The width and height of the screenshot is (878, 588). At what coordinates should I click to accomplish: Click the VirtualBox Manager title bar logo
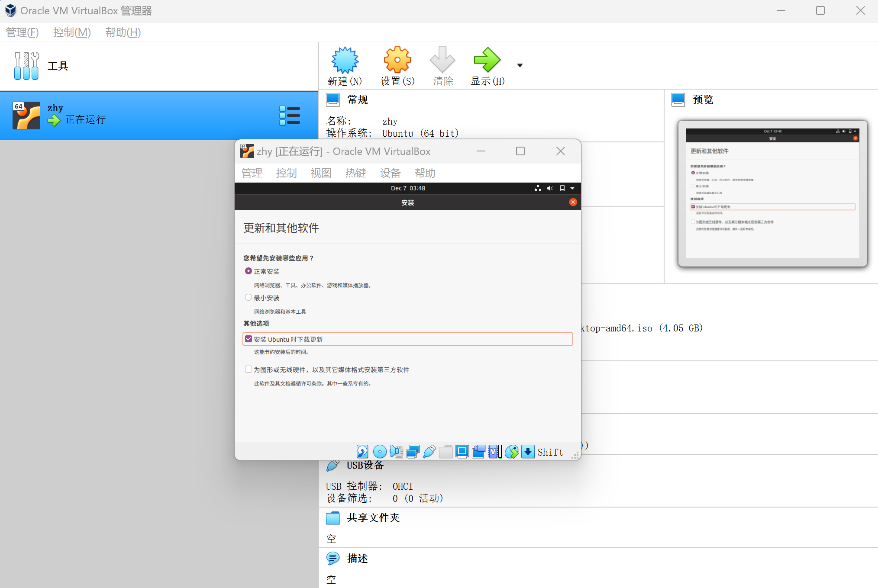[10, 10]
